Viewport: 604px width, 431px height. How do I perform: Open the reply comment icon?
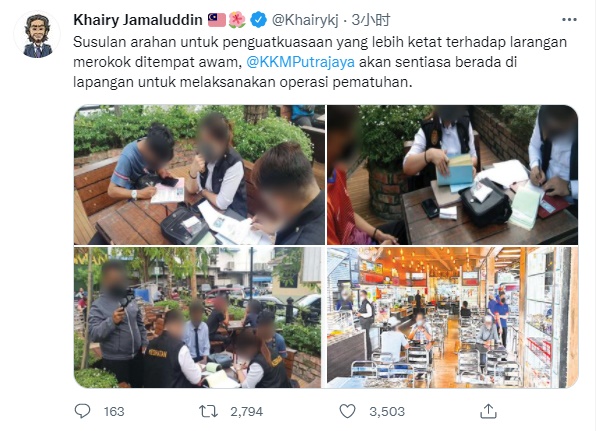coord(82,411)
